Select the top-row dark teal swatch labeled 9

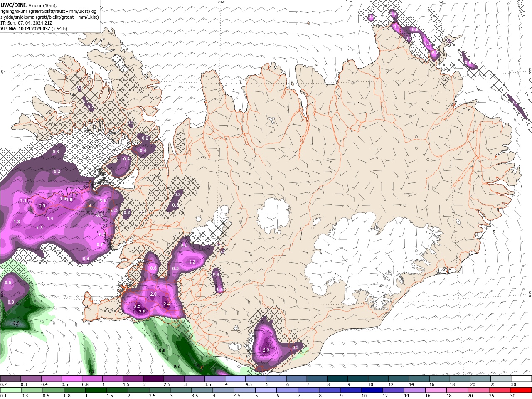(358, 379)
